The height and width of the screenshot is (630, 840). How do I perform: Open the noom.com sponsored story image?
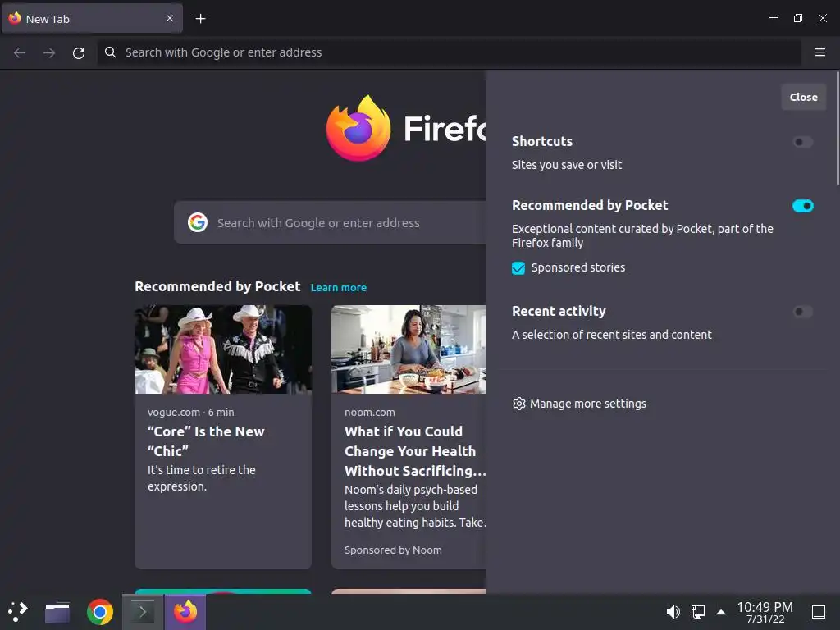409,349
